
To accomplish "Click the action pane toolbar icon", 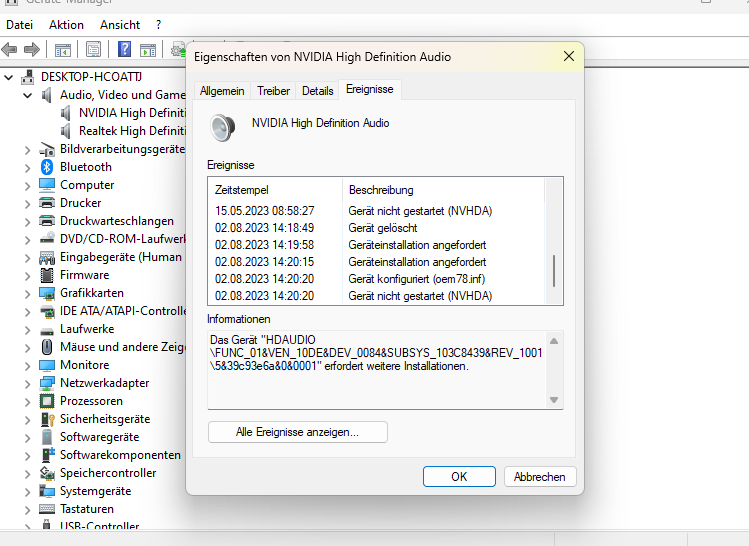I will click(148, 50).
